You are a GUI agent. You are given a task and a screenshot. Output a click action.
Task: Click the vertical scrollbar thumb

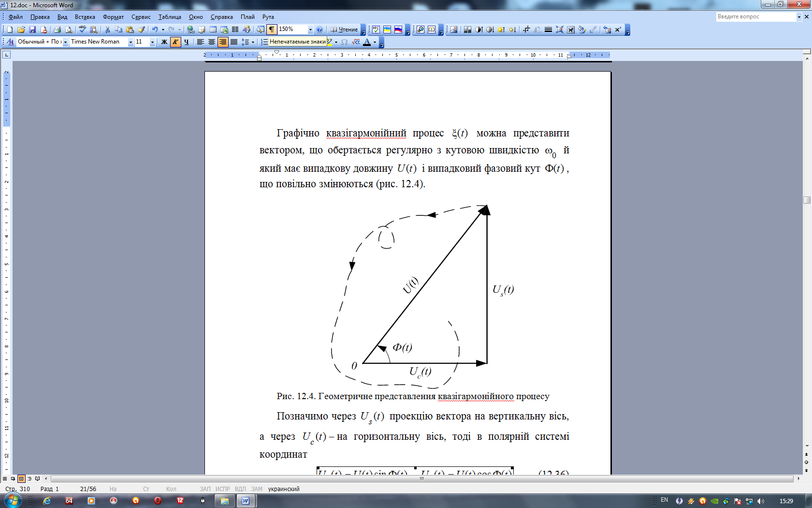tap(807, 200)
